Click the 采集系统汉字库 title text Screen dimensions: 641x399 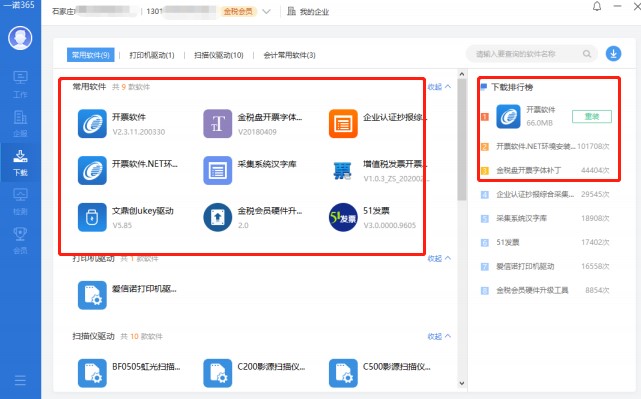(267, 164)
